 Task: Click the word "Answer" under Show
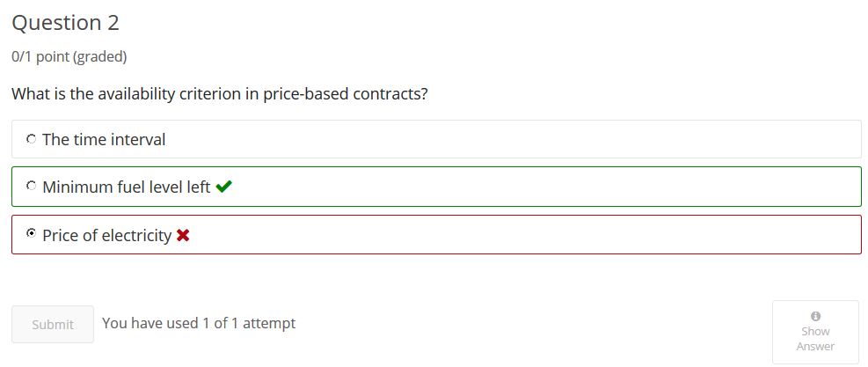815,347
